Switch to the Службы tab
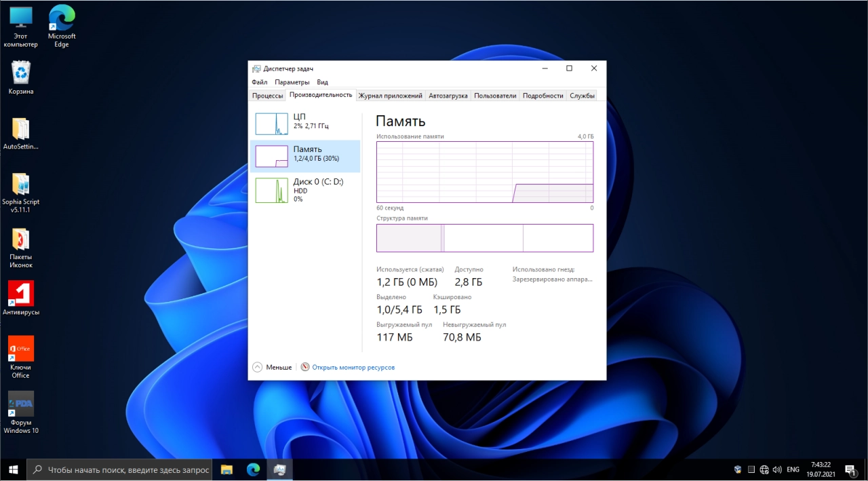This screenshot has width=868, height=481. (582, 96)
